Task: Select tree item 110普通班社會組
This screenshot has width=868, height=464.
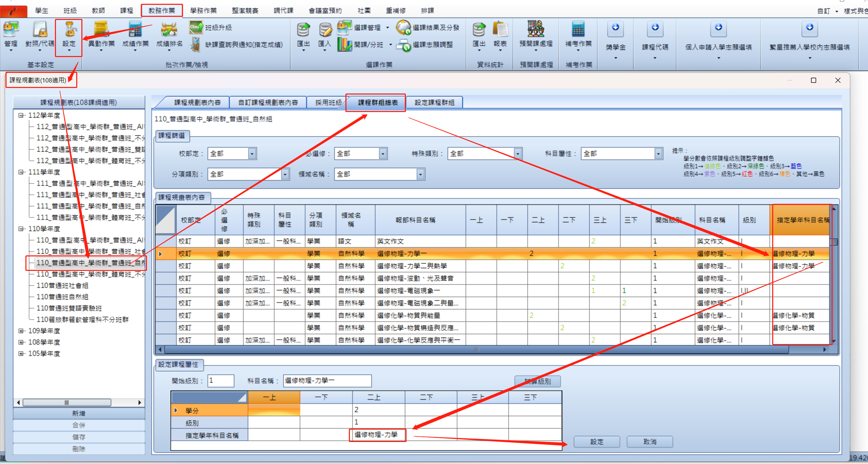Action: [62, 286]
